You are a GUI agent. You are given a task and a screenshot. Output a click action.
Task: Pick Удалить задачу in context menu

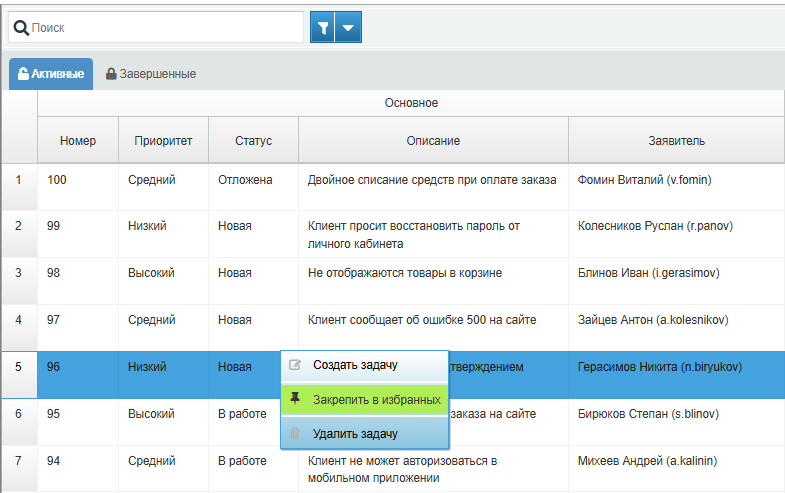(x=365, y=433)
